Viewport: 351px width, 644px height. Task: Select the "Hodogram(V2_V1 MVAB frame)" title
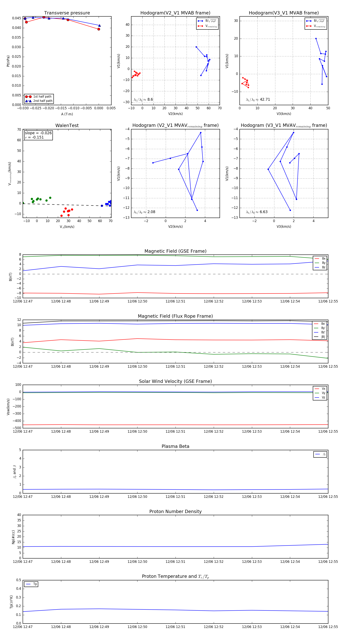click(175, 13)
